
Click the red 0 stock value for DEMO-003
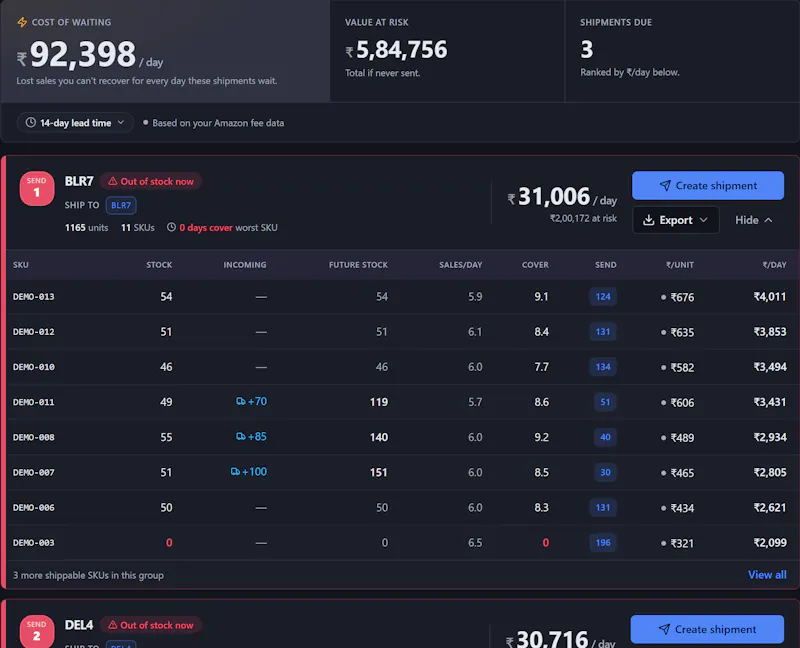(x=169, y=542)
